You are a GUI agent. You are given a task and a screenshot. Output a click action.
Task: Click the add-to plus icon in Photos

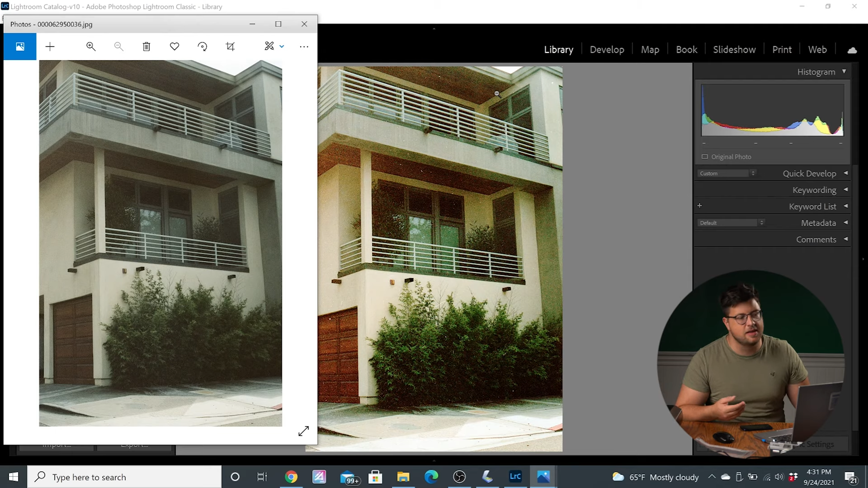(50, 47)
